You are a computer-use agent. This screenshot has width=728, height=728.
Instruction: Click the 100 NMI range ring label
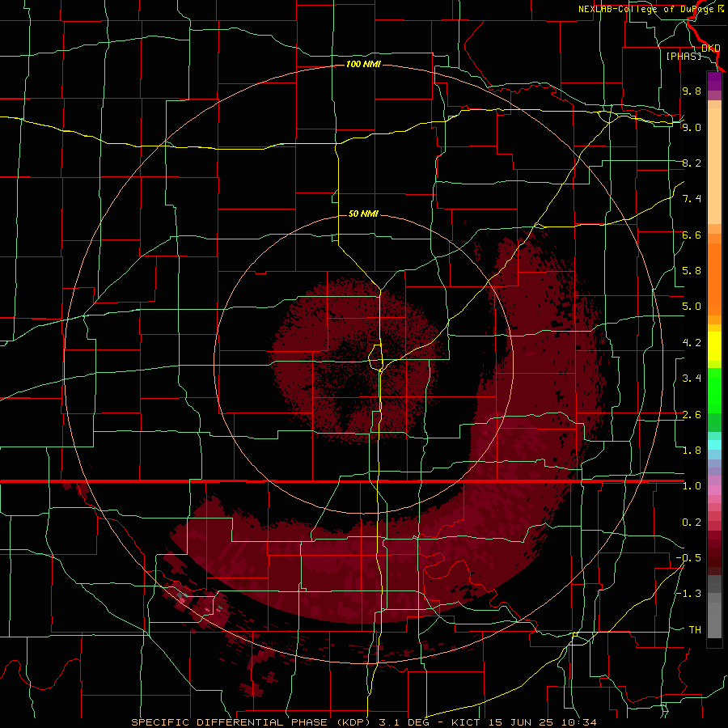pos(363,64)
